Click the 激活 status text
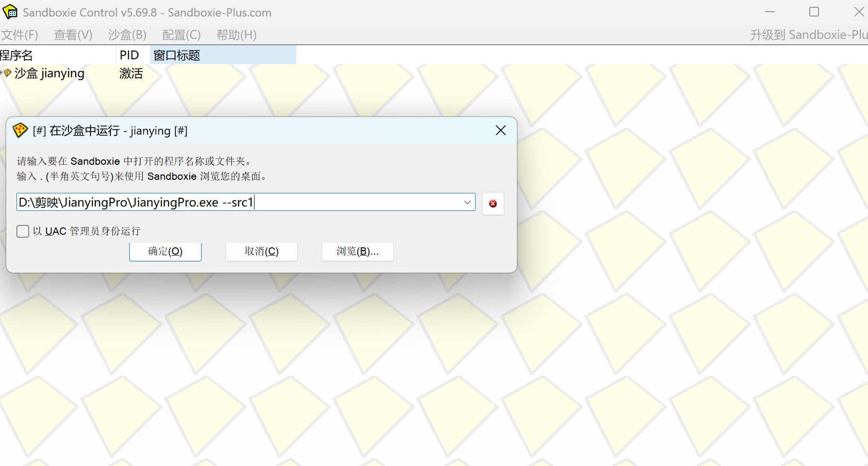 click(131, 73)
